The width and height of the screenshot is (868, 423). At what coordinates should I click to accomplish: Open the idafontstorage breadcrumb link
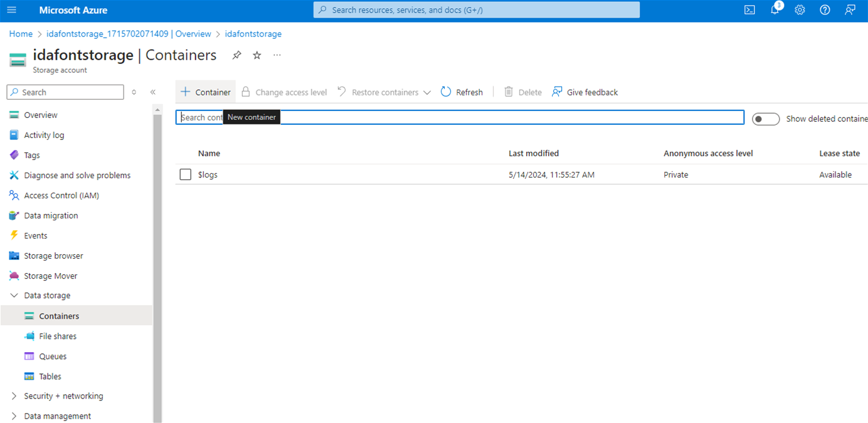[253, 34]
